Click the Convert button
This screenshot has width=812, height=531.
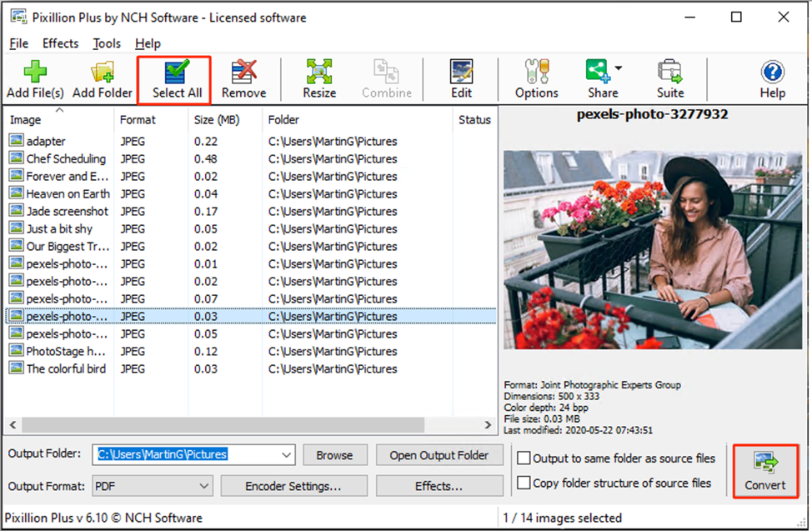pos(764,472)
